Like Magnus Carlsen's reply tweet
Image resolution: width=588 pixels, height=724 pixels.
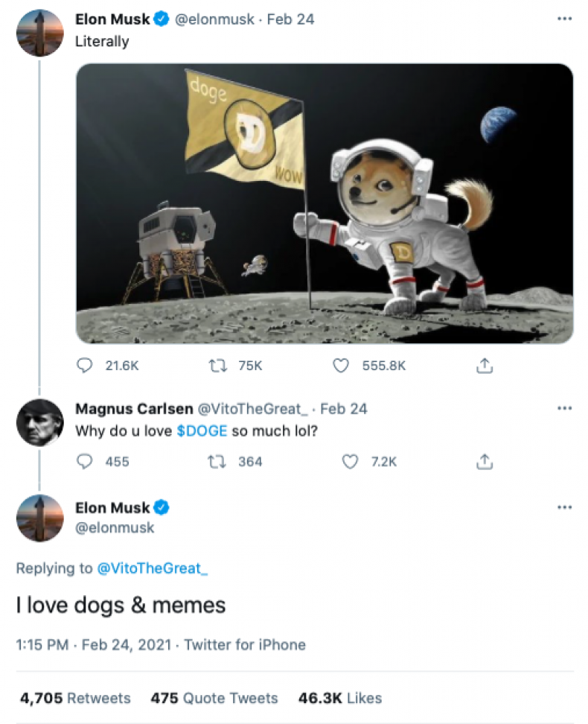point(350,462)
